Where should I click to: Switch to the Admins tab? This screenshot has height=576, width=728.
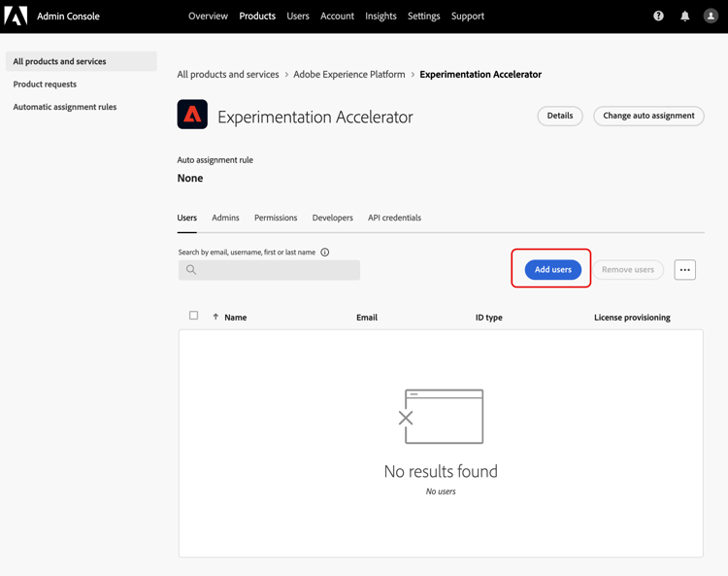tap(225, 218)
